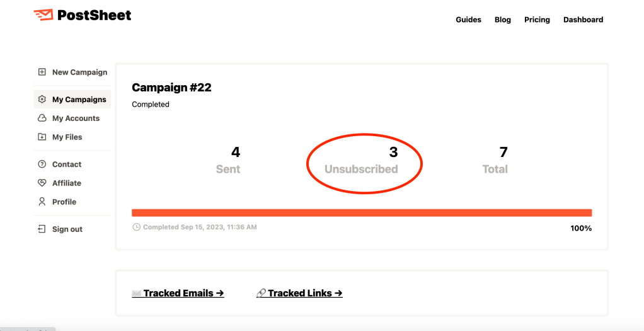Navigate to Dashboard in the header
Image resolution: width=644 pixels, height=331 pixels.
(x=583, y=20)
